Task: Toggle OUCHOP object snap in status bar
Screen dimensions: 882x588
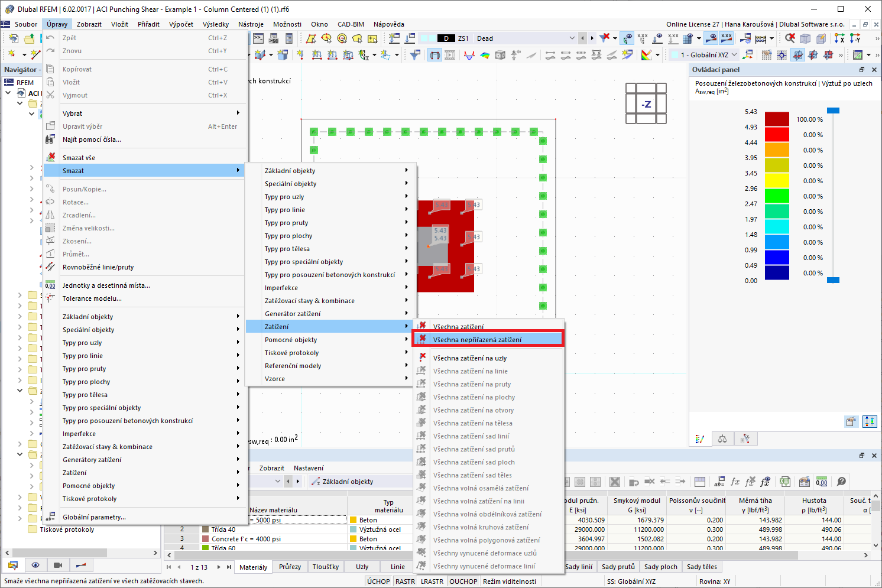Action: pyautogui.click(x=463, y=581)
